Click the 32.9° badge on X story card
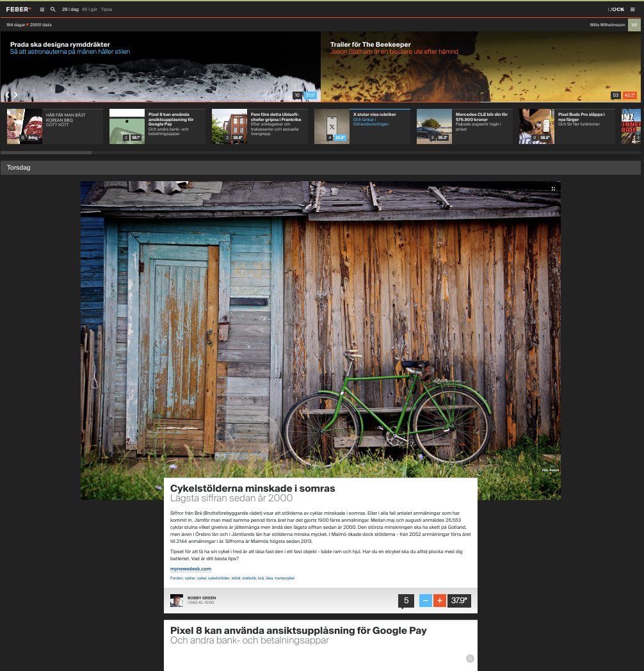The height and width of the screenshot is (671, 644). click(x=340, y=138)
